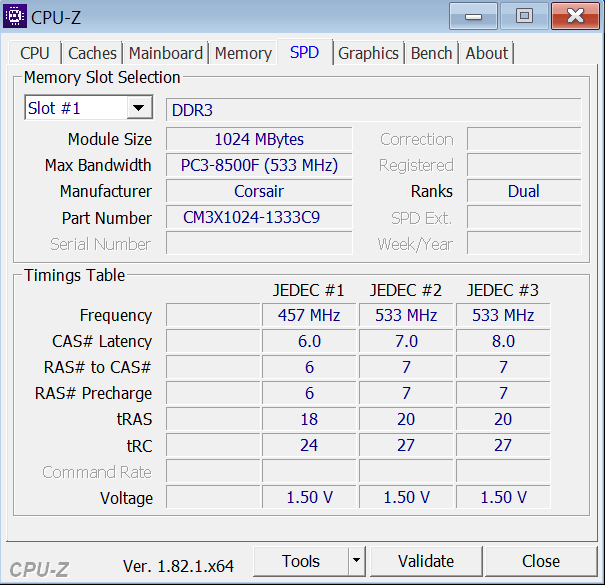Image resolution: width=605 pixels, height=585 pixels.
Task: Click the maximize window button
Action: point(524,16)
